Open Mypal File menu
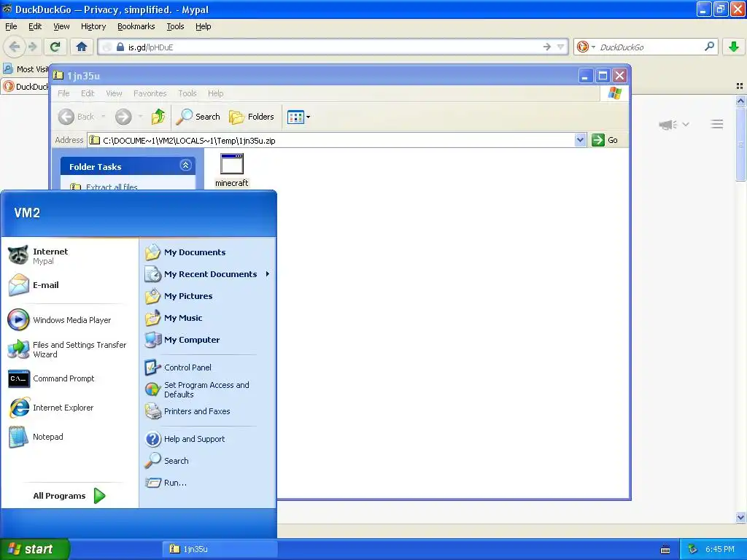 click(11, 26)
